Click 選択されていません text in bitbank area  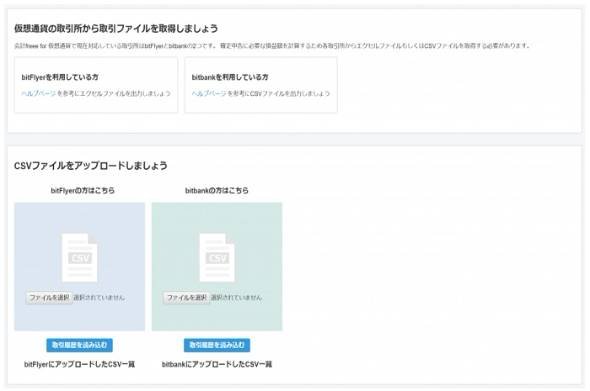(236, 298)
